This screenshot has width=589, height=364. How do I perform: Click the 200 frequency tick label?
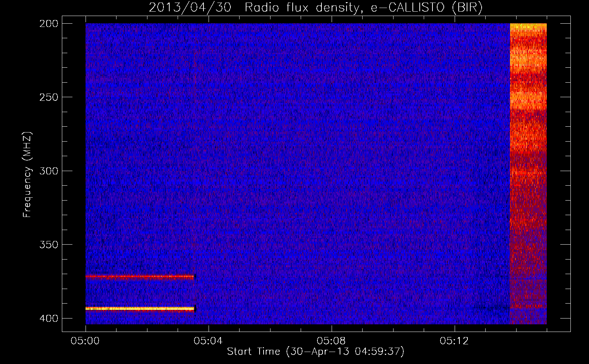[48, 24]
